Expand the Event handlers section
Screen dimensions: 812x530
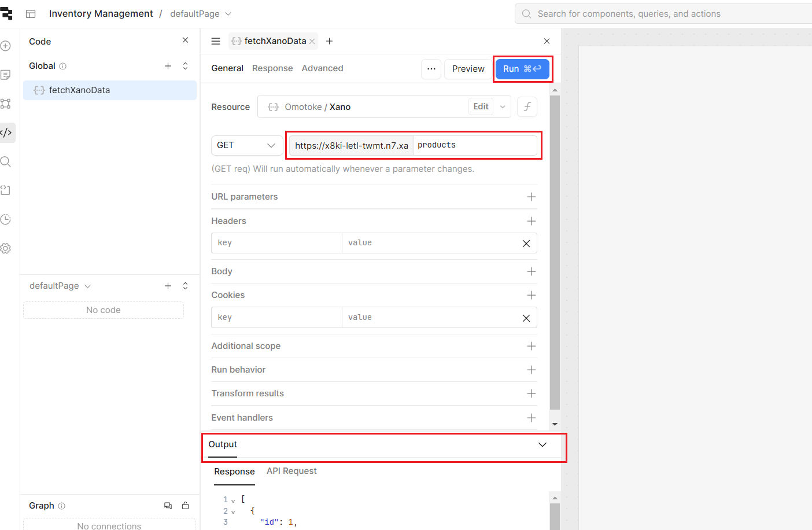click(532, 418)
